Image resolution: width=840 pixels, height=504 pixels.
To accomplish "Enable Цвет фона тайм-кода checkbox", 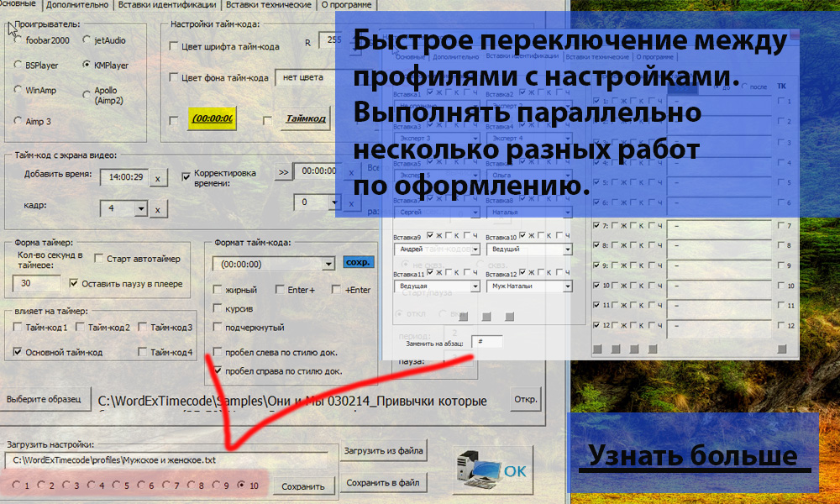I will pyautogui.click(x=174, y=77).
